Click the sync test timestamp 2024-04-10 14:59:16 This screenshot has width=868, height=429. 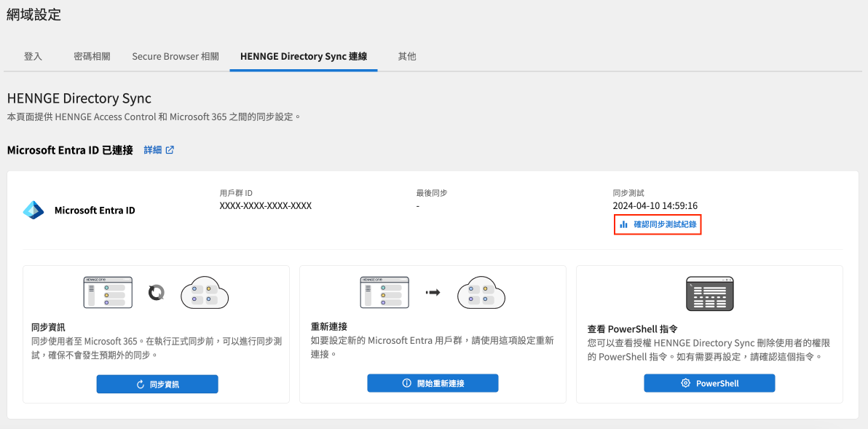(x=655, y=206)
